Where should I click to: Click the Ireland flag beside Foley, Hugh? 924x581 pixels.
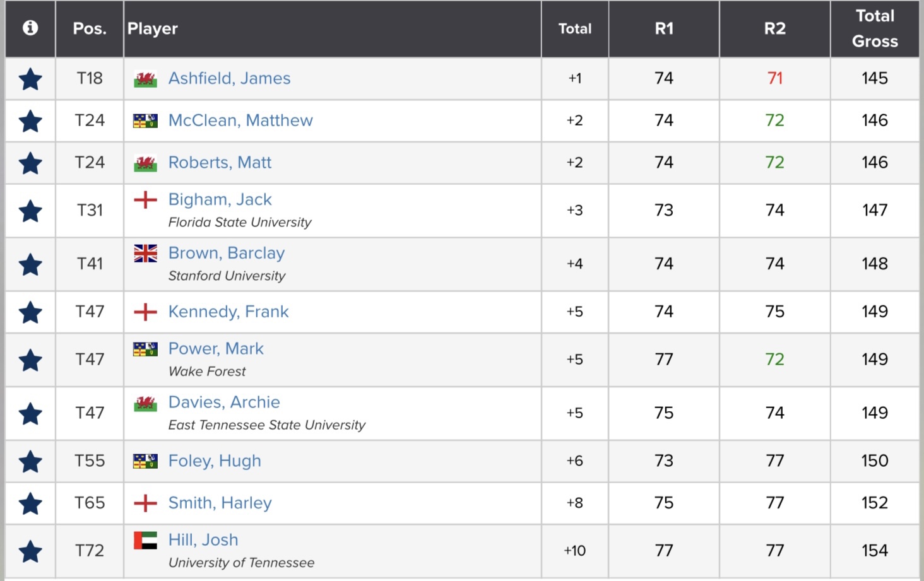[145, 462]
